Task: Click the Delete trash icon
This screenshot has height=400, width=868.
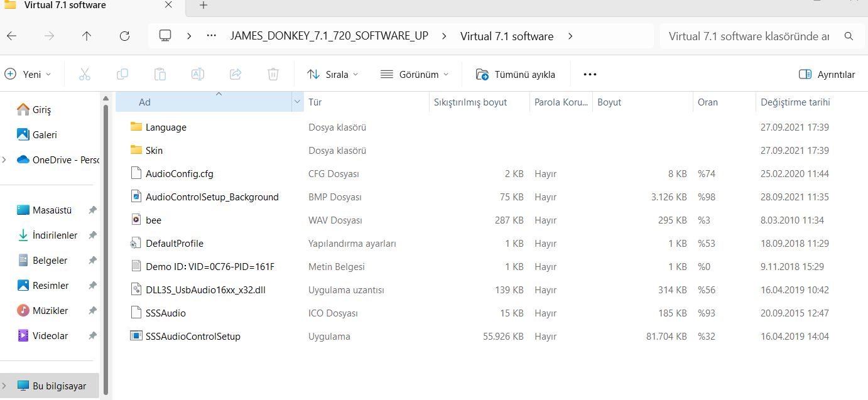Action: 273,74
